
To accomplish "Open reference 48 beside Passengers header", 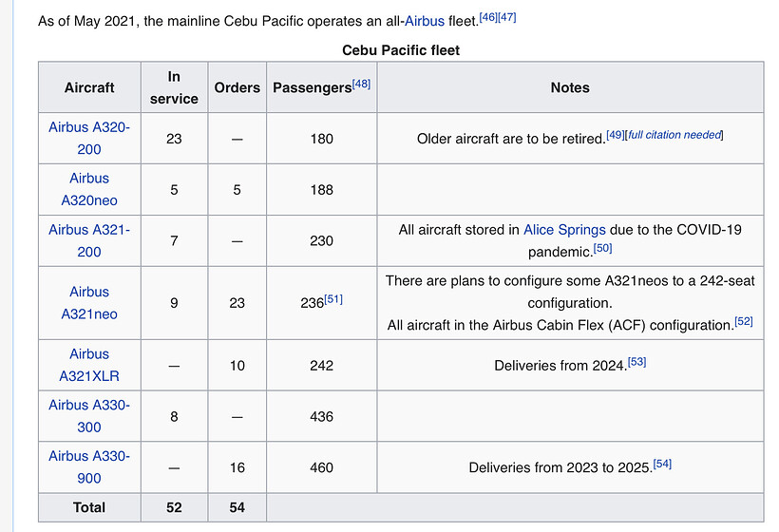I will [361, 84].
